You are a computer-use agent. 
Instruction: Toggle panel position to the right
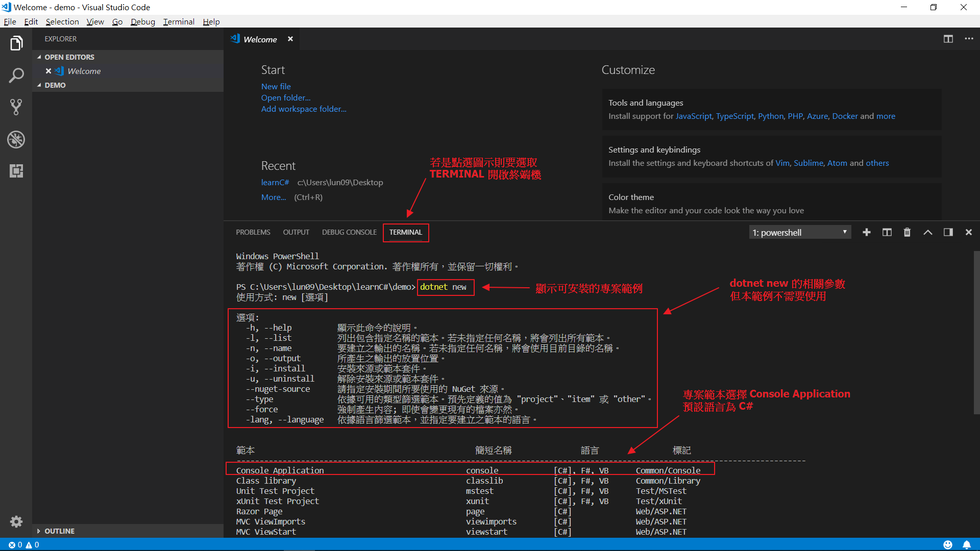(x=948, y=233)
